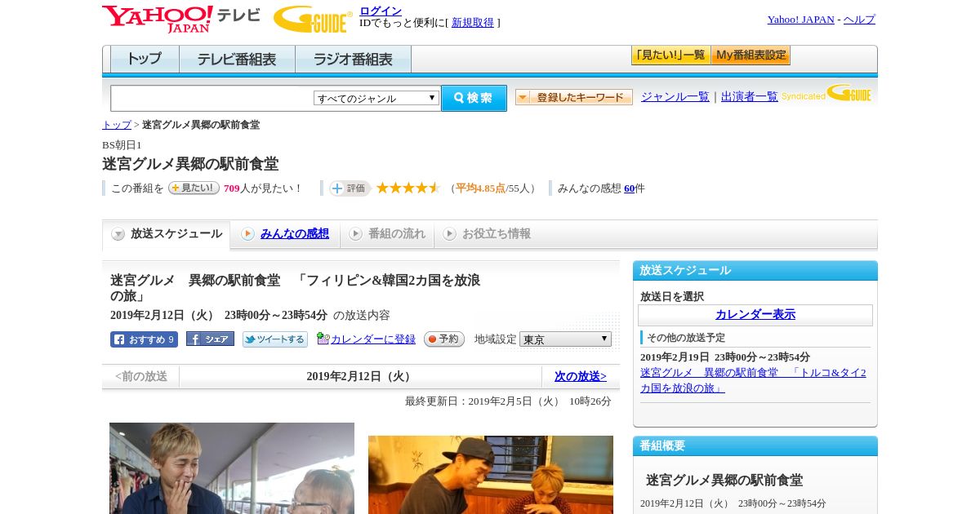Click the 予約 record button
This screenshot has width=980, height=514.
(x=444, y=339)
